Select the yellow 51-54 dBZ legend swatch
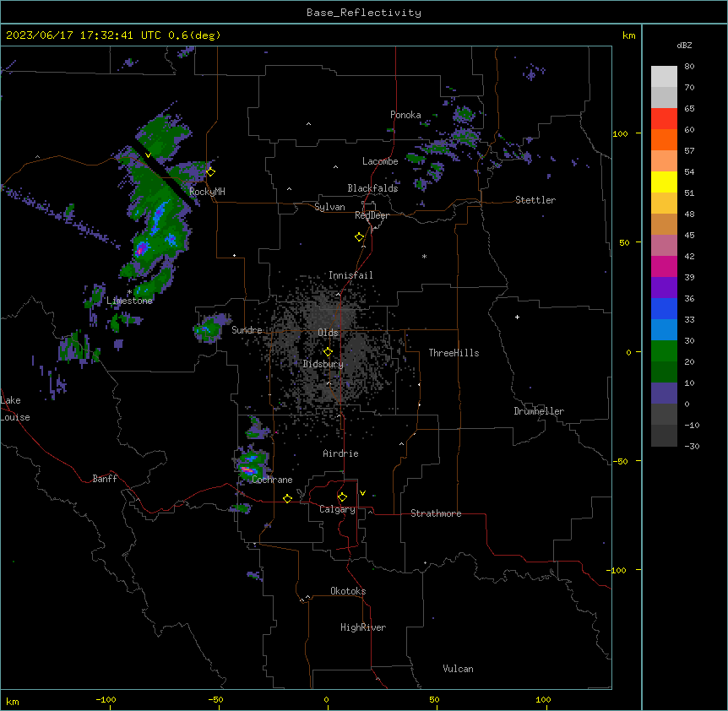The image size is (728, 711). coord(664,182)
